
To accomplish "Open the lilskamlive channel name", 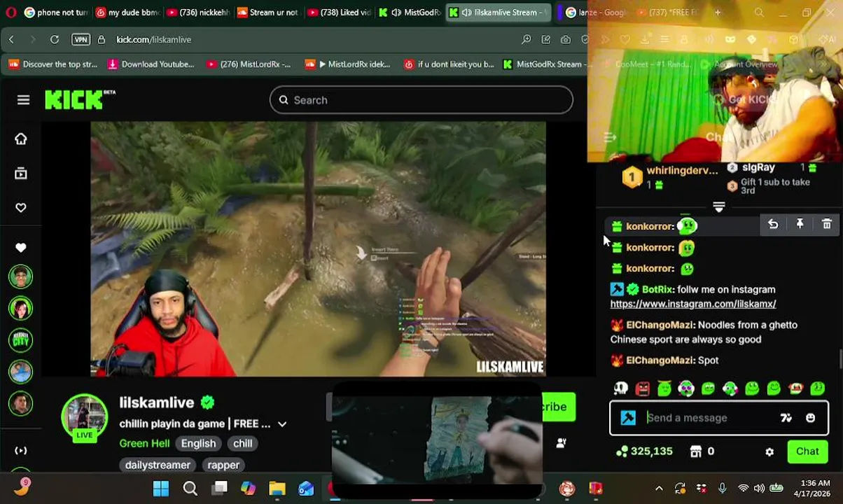I will (x=157, y=402).
